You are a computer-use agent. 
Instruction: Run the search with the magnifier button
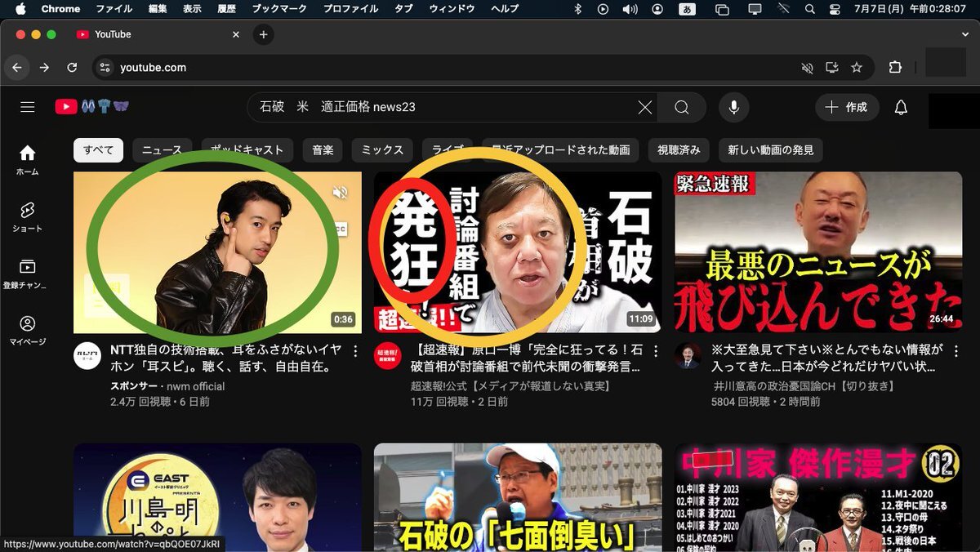(682, 107)
